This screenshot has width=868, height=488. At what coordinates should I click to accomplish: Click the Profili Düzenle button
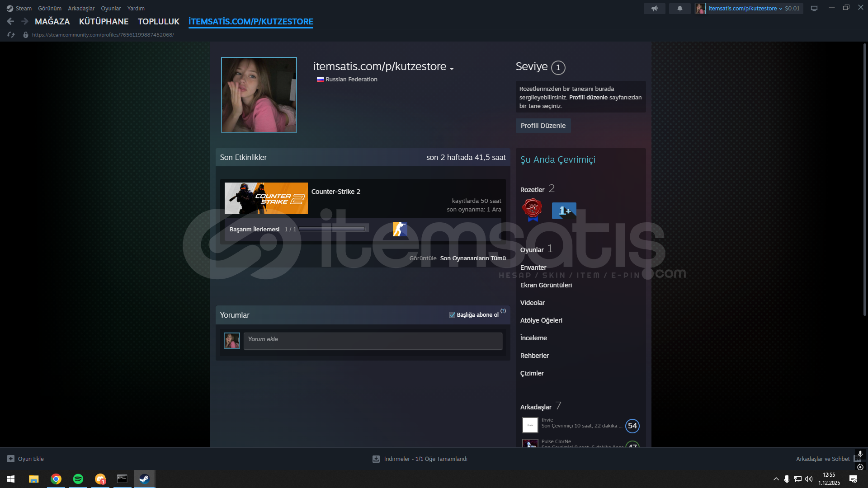[543, 126]
